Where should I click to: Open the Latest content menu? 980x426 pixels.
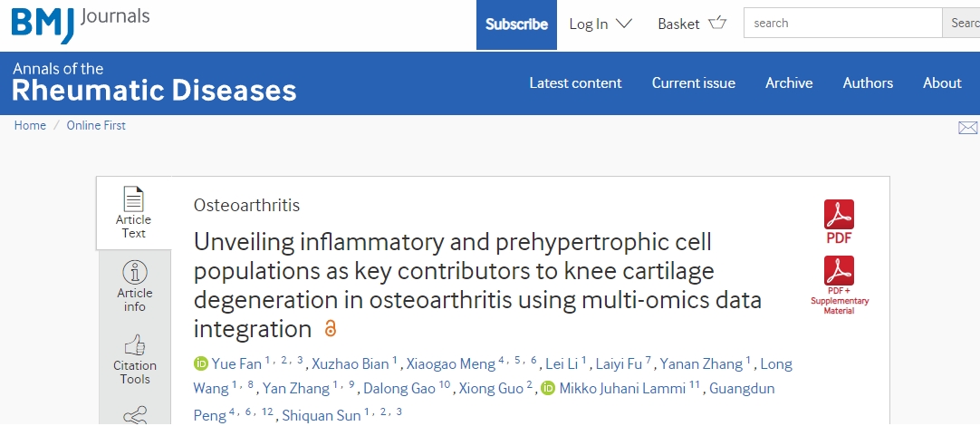(x=575, y=82)
